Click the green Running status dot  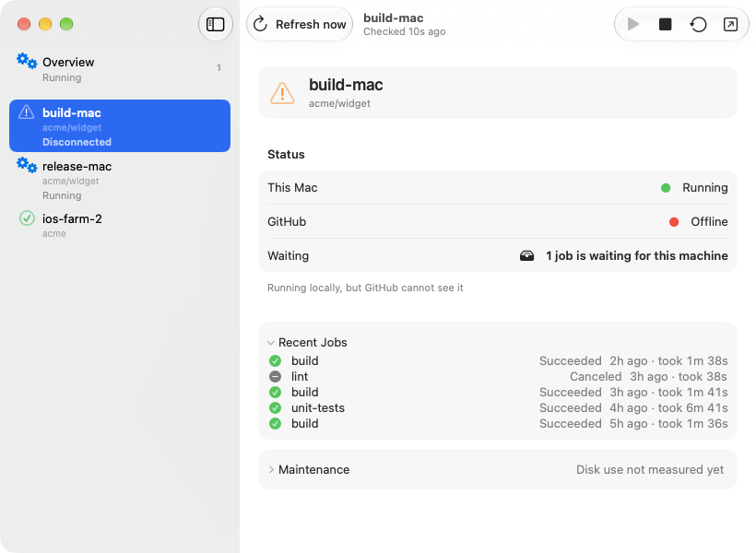tap(666, 188)
